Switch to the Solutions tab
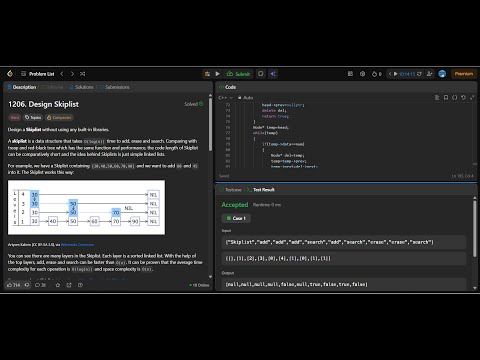 coord(81,87)
